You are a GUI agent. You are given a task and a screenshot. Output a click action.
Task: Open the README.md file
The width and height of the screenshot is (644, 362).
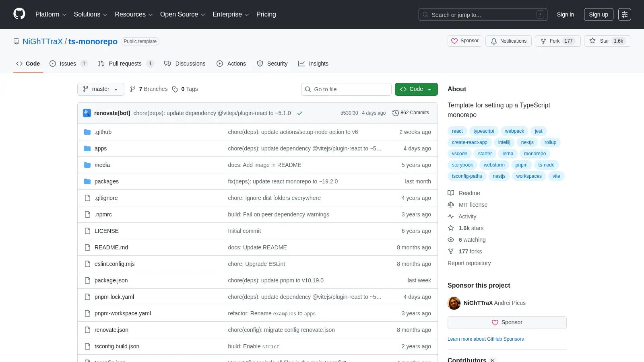coord(111,247)
